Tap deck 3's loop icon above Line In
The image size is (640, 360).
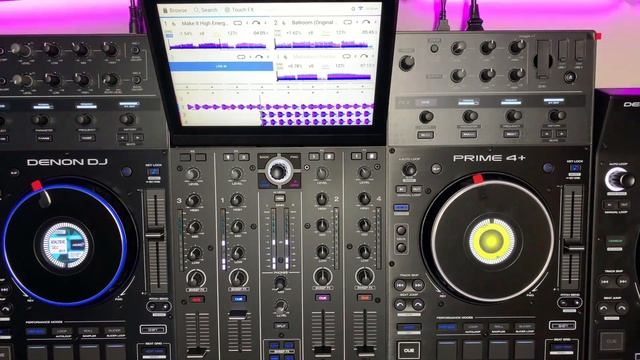(241, 57)
